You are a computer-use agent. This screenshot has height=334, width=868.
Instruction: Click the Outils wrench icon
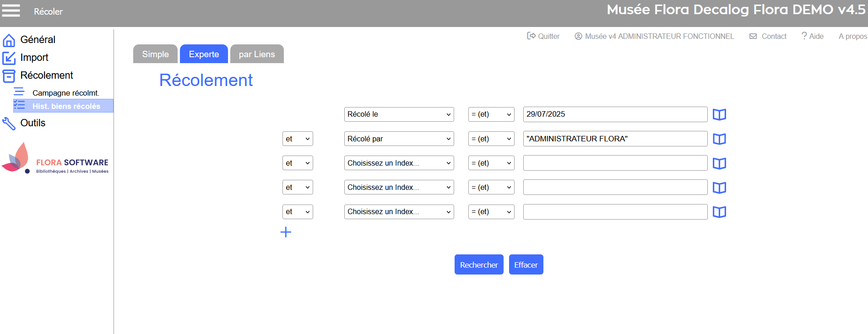[x=9, y=124]
